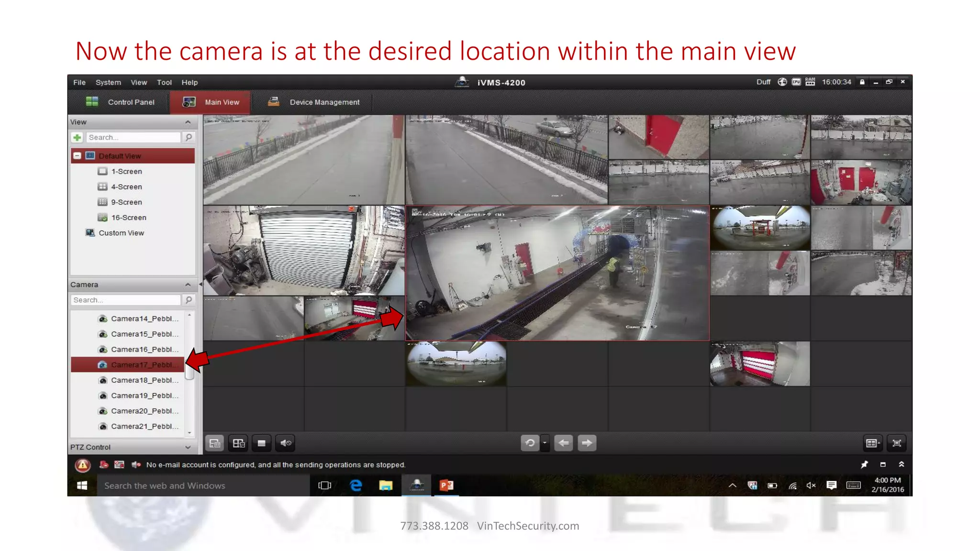Click the View search magnifier icon
980x551 pixels.
point(189,137)
